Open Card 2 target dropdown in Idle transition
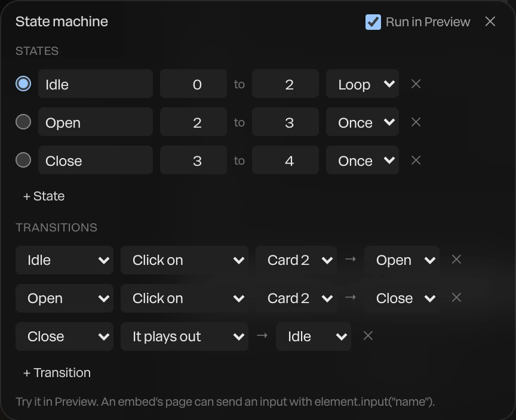This screenshot has height=420, width=516. point(296,260)
